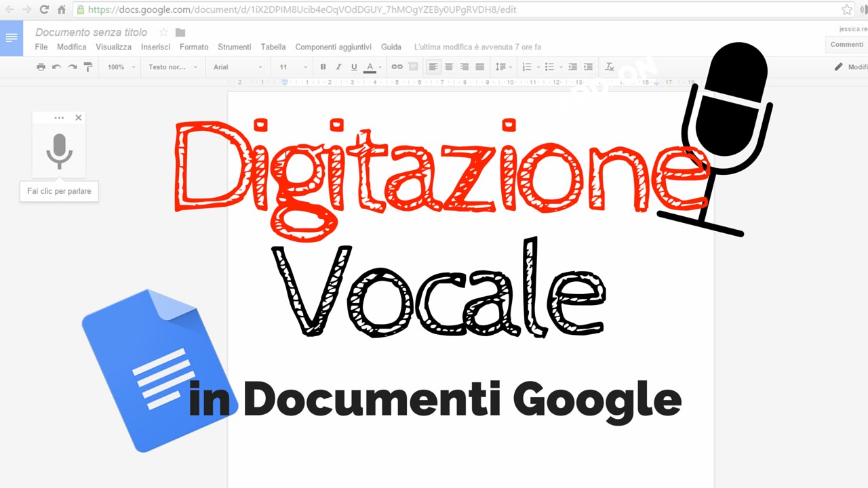
Task: Toggle italic formatting
Action: (338, 67)
